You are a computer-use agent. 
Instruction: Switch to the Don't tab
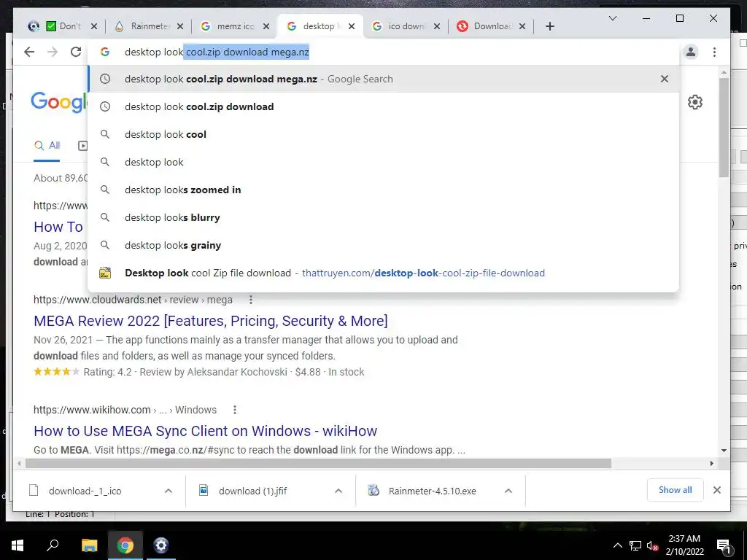(64, 26)
